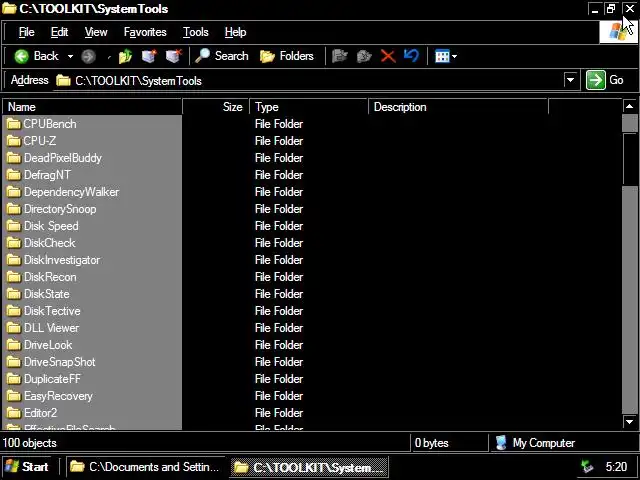Viewport: 640px width, 480px height.
Task: Select the DiskCheck folder icon
Action: tap(13, 243)
